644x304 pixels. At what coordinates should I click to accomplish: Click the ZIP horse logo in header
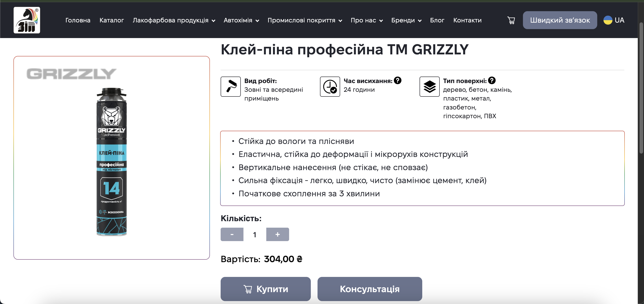[x=27, y=20]
